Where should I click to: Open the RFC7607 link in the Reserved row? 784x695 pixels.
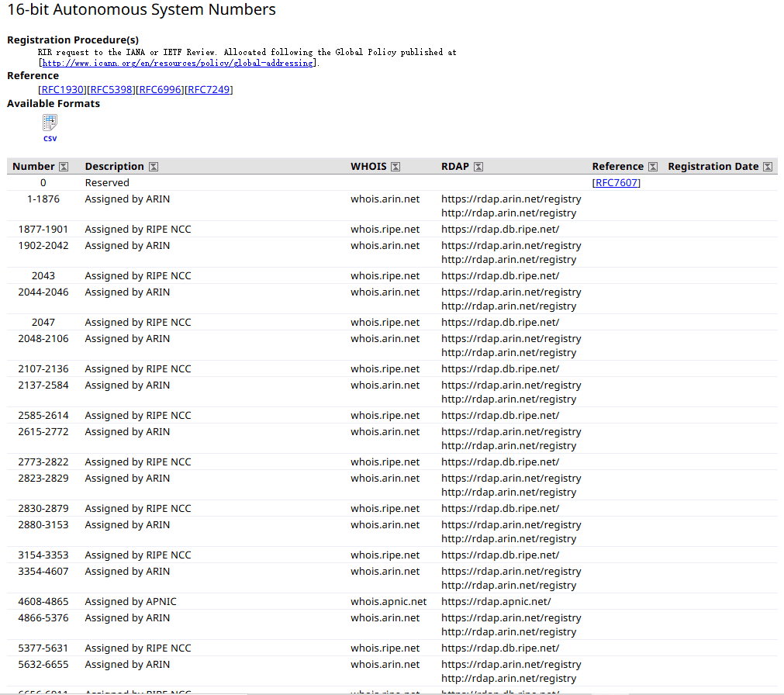coord(616,182)
